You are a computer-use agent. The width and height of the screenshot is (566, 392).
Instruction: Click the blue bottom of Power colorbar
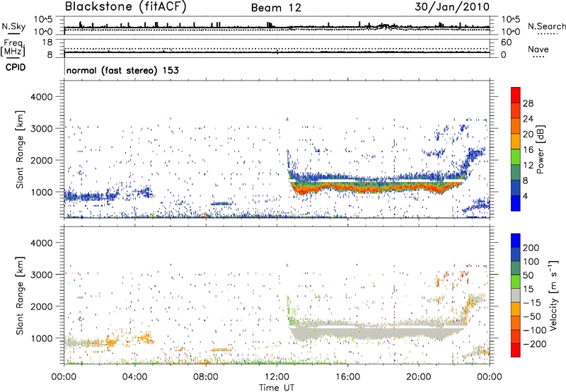(x=516, y=203)
